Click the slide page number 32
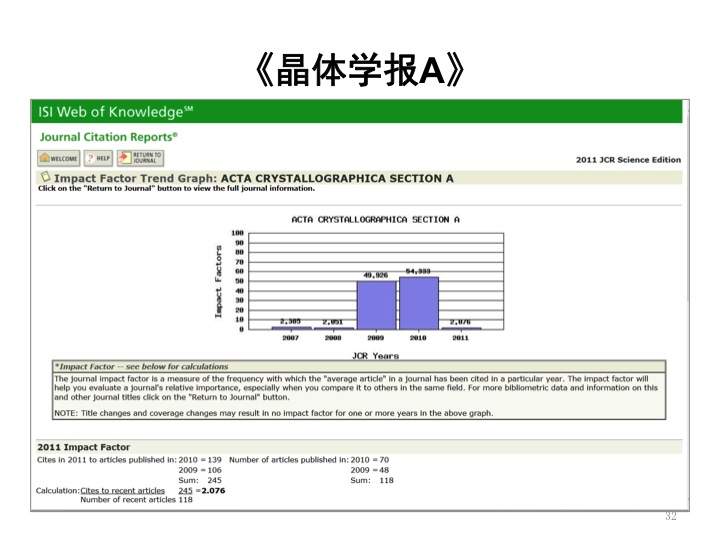The image size is (720, 540). click(x=671, y=516)
